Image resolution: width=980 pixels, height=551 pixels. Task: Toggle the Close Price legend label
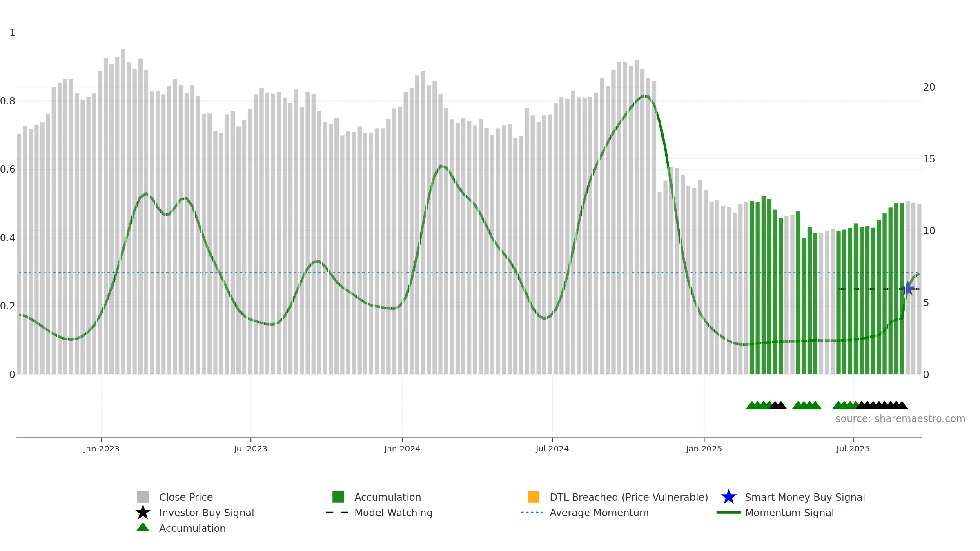(x=186, y=497)
